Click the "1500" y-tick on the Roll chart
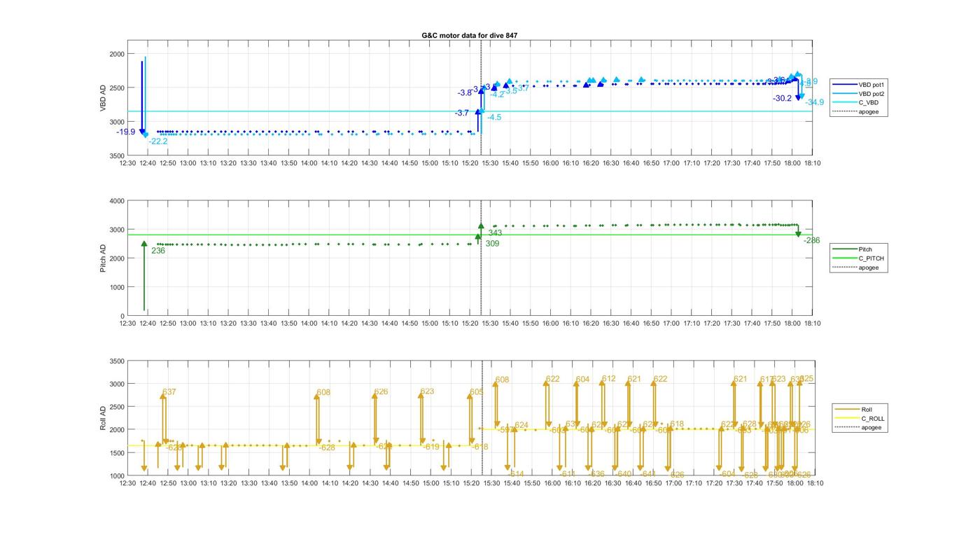The width and height of the screenshot is (980, 535). tap(117, 453)
